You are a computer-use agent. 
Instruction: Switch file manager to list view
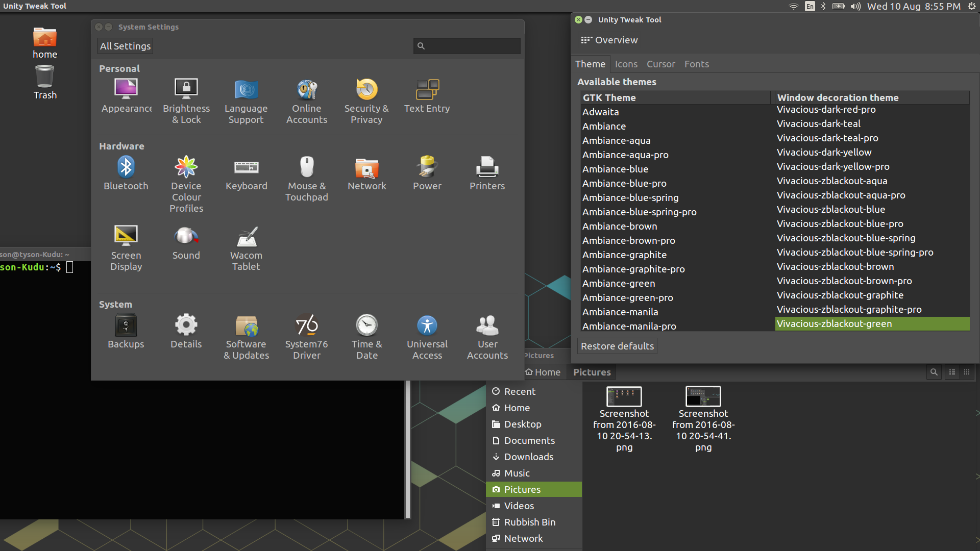pos(952,372)
